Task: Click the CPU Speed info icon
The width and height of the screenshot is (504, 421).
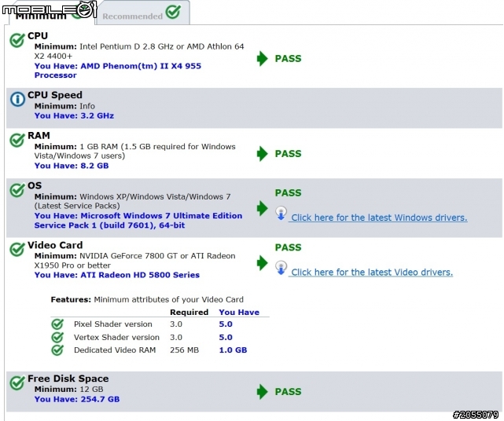Action: coord(17,99)
